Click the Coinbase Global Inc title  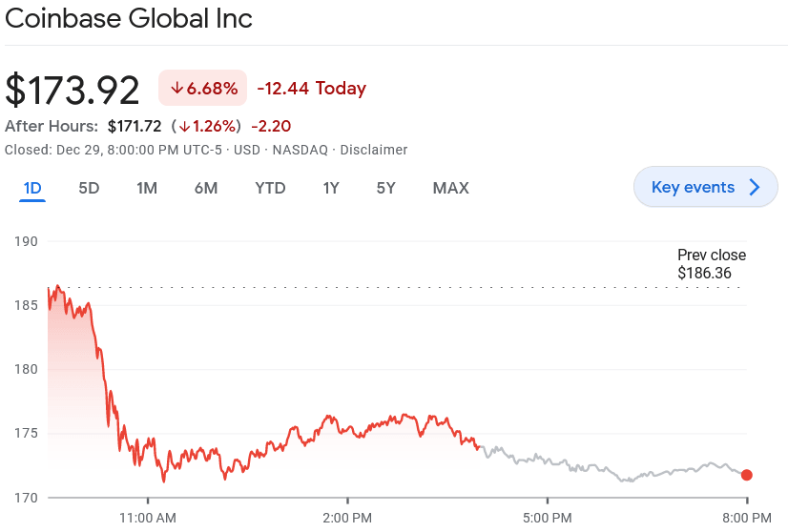point(129,19)
